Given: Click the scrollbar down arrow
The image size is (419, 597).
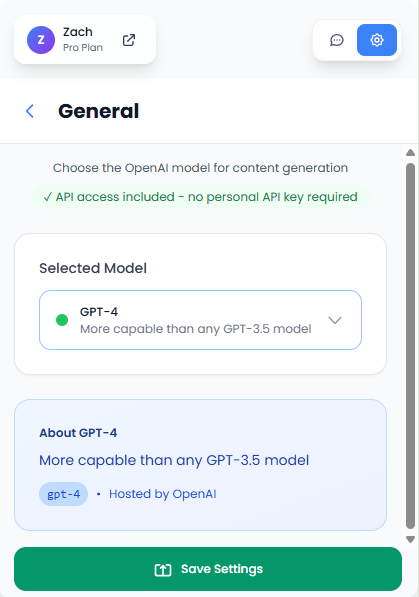Looking at the screenshot, I should (x=410, y=539).
